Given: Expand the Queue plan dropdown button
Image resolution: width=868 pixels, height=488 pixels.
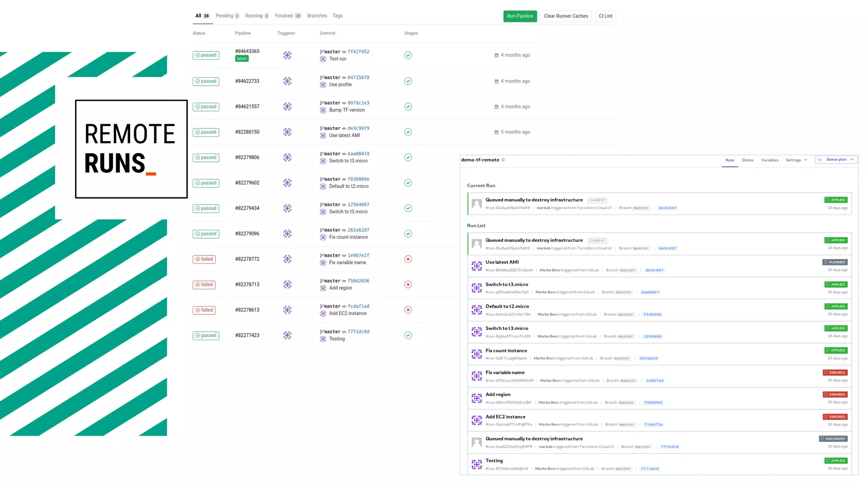Looking at the screenshot, I should (x=852, y=160).
